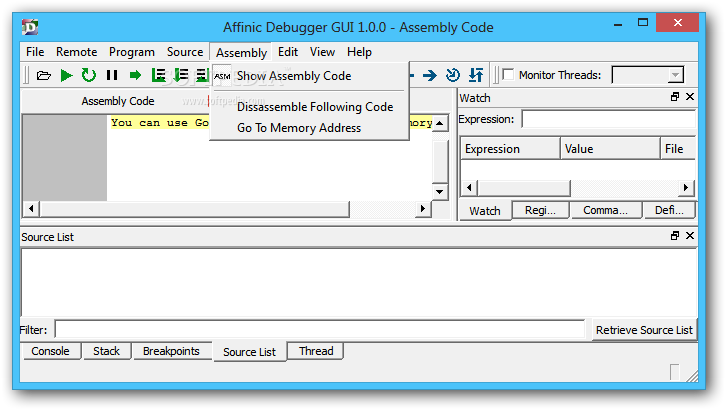The height and width of the screenshot is (410, 726).
Task: Open the Program menu
Action: tap(131, 52)
